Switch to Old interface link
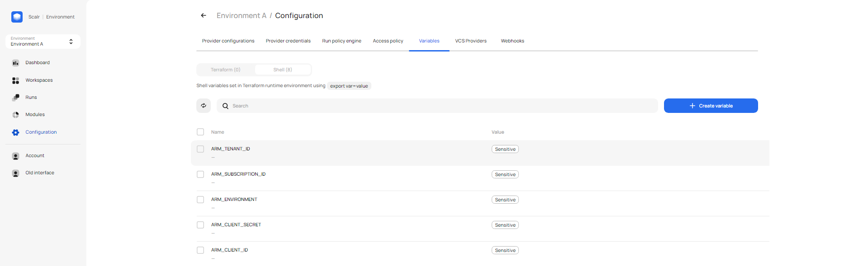Screen dimensions: 868x266 pos(40,173)
